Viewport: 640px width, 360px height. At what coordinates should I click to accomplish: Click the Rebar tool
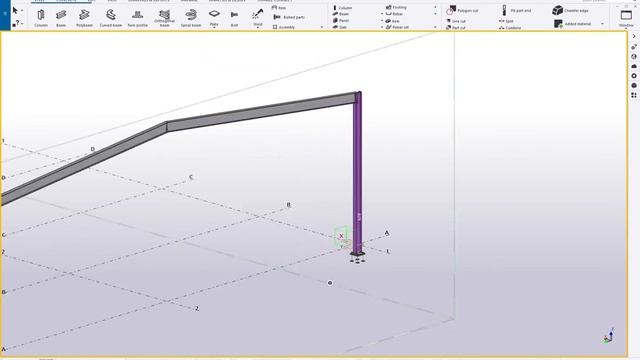(x=394, y=14)
